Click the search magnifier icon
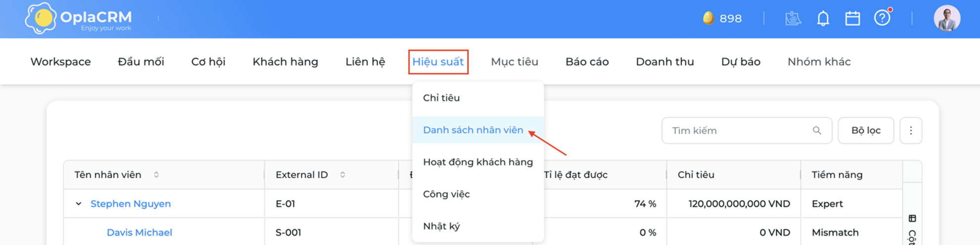Image resolution: width=980 pixels, height=245 pixels. tap(817, 130)
